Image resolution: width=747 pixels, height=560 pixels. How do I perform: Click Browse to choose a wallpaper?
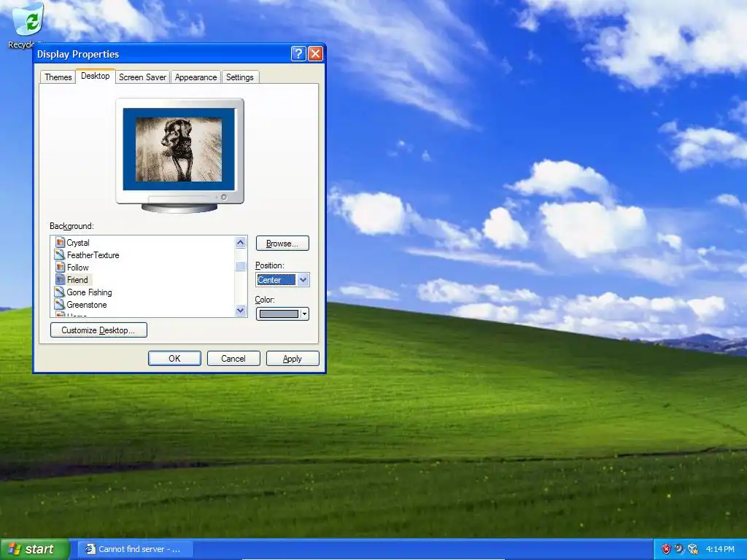tap(282, 244)
